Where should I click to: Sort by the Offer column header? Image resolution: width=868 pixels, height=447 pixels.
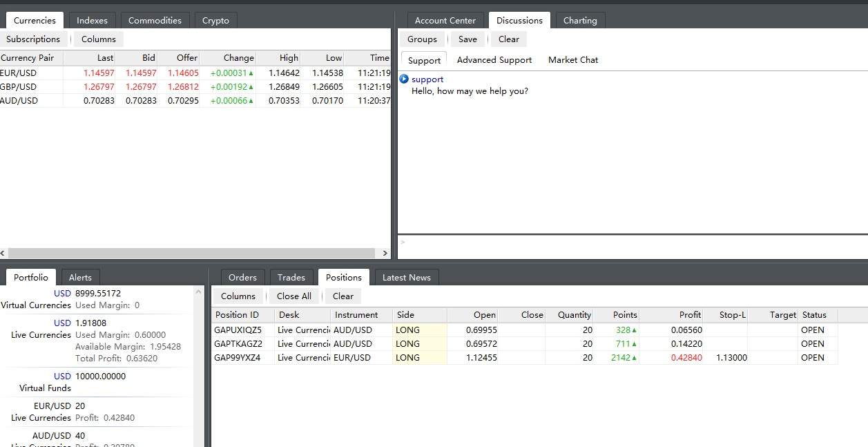(179, 58)
